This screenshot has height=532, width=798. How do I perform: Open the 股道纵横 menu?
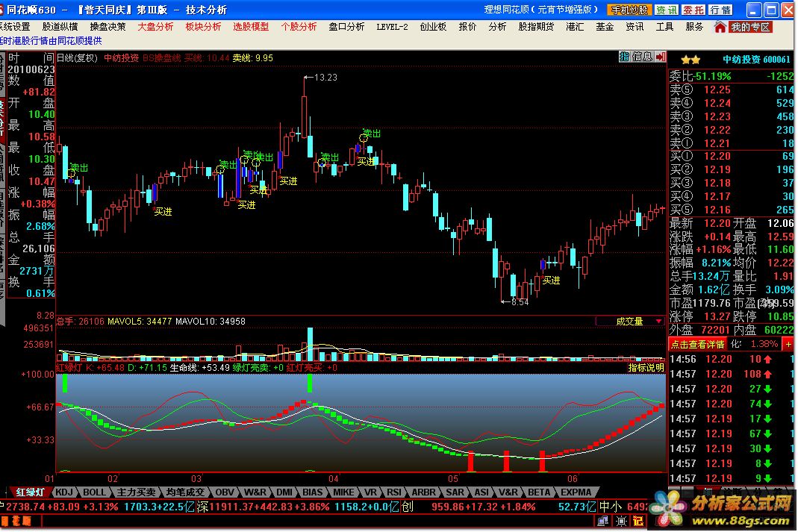click(60, 27)
